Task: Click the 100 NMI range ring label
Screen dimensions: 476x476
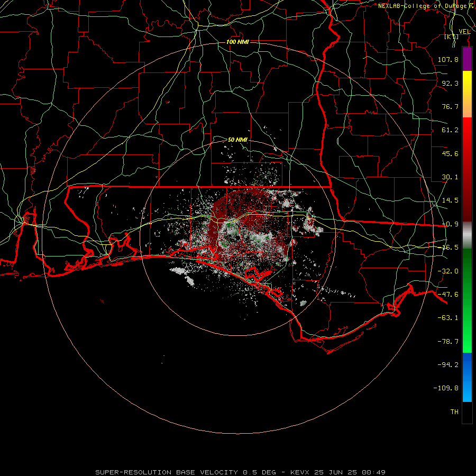Action: pyautogui.click(x=237, y=42)
